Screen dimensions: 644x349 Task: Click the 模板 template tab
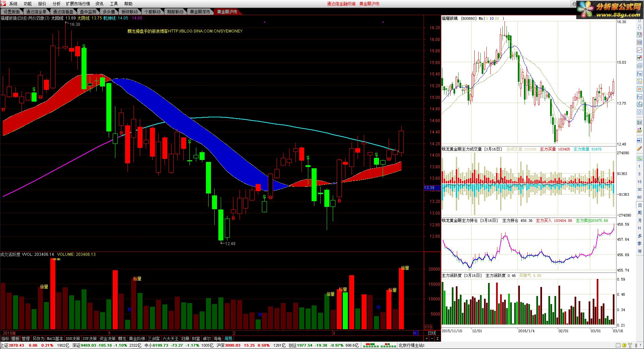[x=15, y=339]
